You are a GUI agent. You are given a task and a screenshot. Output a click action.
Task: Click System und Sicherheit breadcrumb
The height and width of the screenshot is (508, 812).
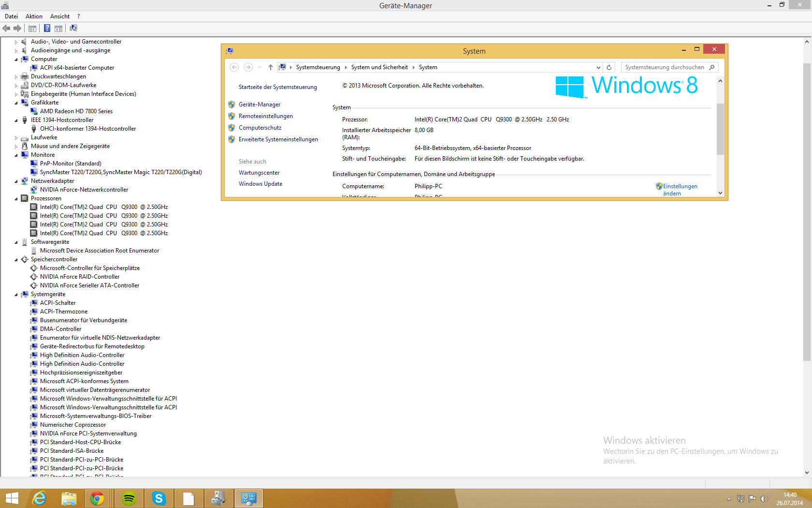pyautogui.click(x=379, y=67)
